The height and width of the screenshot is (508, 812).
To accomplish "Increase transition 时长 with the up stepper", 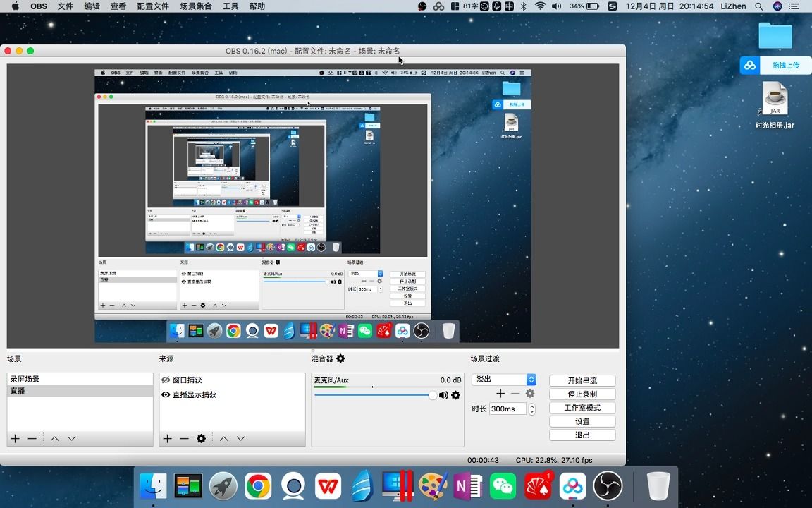I will pyautogui.click(x=532, y=405).
